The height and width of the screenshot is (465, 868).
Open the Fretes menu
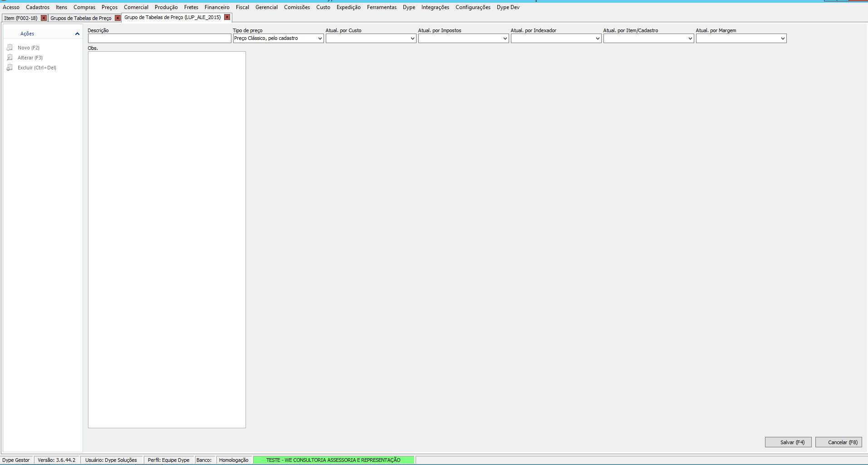tap(191, 7)
